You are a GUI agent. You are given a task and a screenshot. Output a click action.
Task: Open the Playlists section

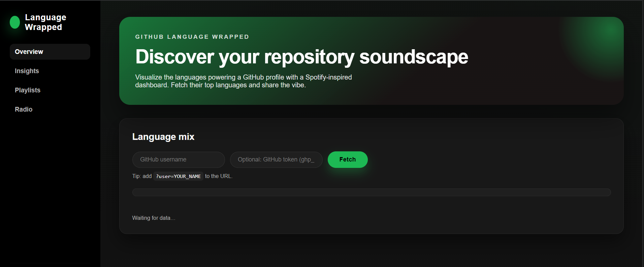28,90
